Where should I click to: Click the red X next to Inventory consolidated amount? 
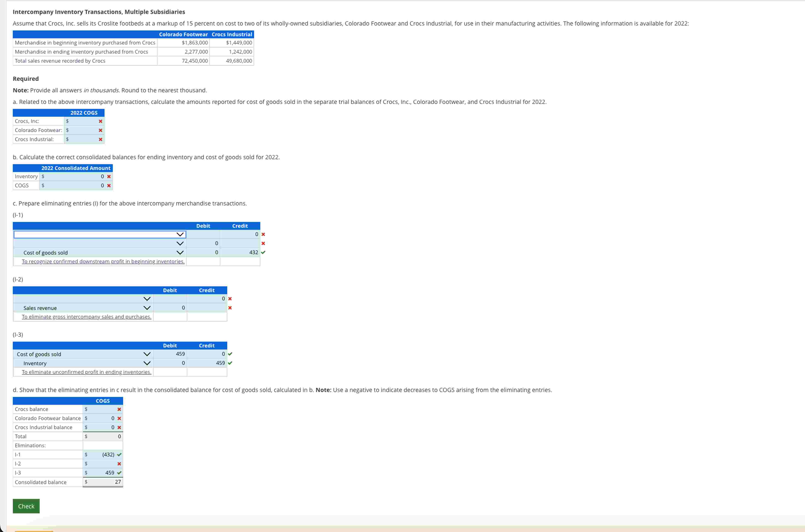coord(109,176)
